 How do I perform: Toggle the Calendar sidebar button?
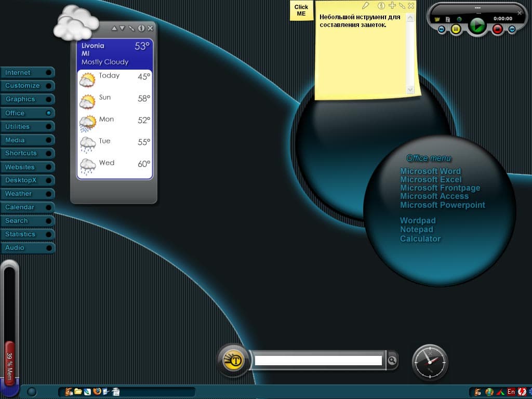pyautogui.click(x=28, y=207)
